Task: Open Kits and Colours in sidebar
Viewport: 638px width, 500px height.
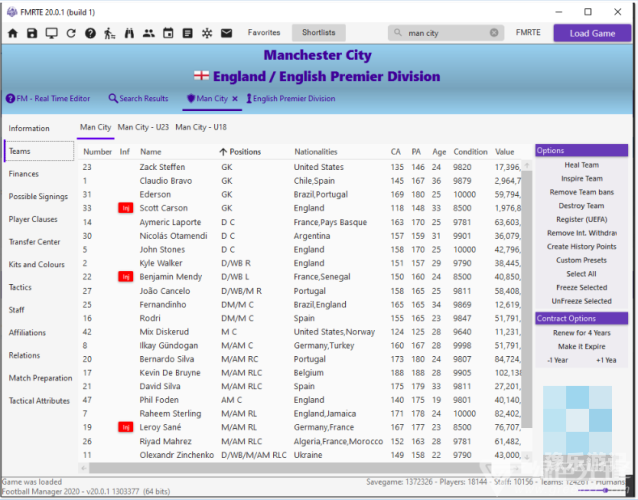Action: (x=37, y=264)
